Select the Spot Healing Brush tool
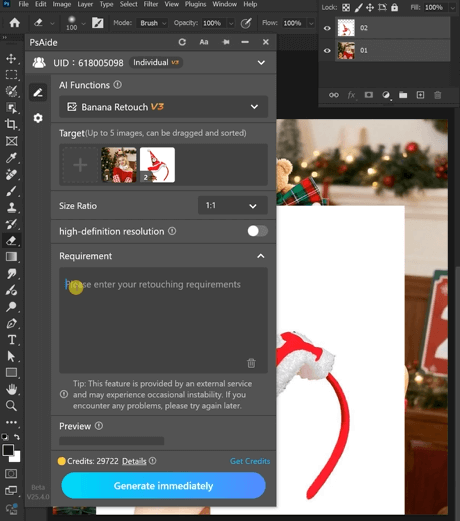 click(11, 174)
